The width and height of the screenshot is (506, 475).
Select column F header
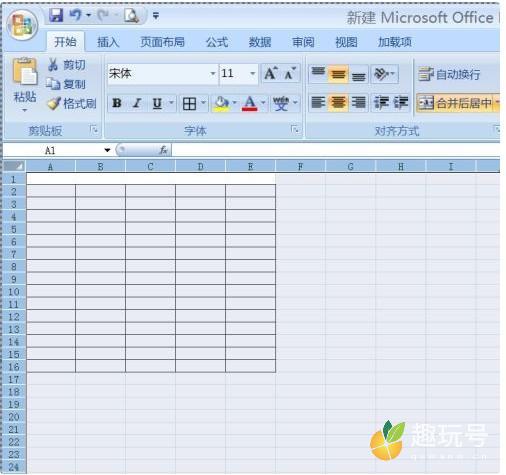[x=301, y=166]
